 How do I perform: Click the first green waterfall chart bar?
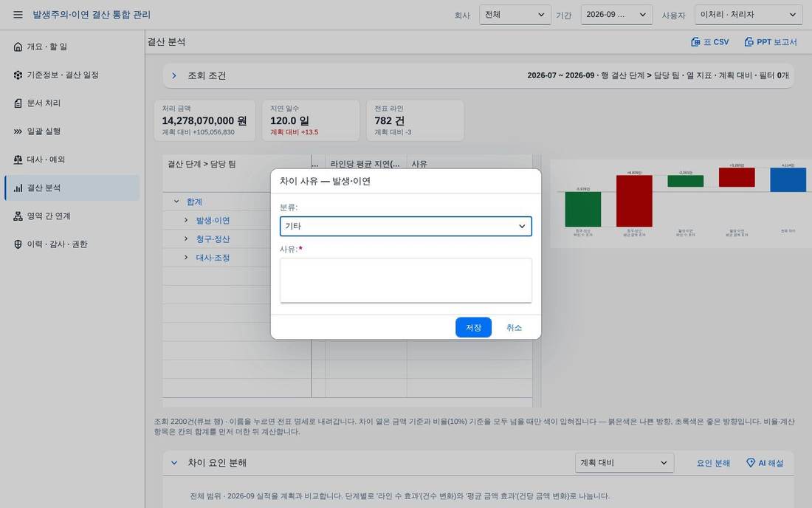pos(582,209)
